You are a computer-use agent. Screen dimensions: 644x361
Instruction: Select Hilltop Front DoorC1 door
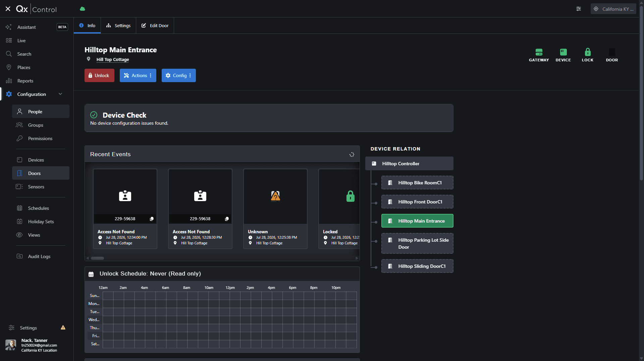(x=417, y=202)
